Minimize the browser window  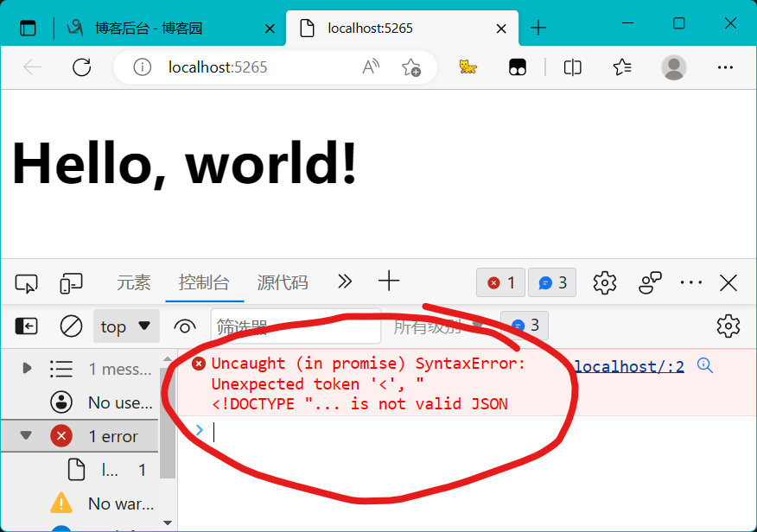(x=627, y=23)
